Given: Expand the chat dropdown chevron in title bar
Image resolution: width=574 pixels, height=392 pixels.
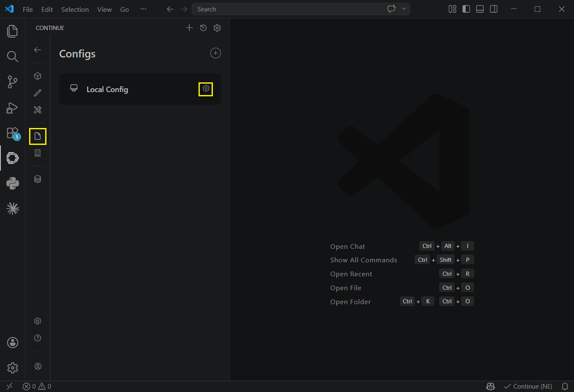Looking at the screenshot, I should [404, 9].
